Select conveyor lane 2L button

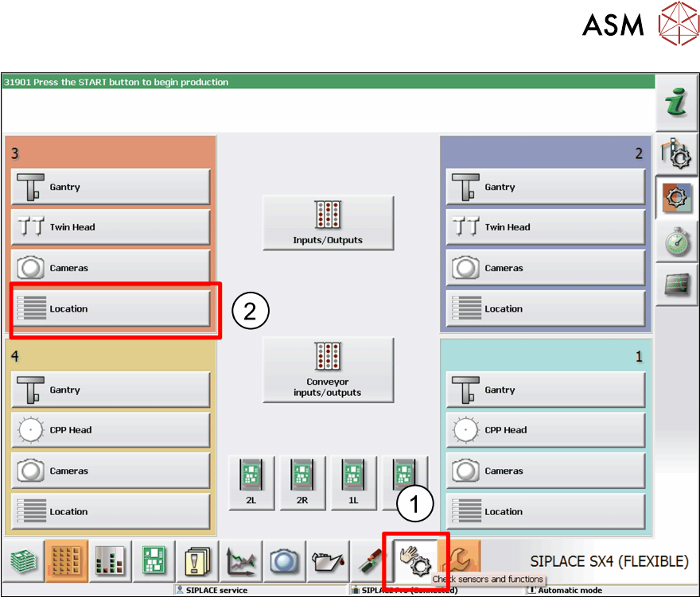(x=251, y=483)
